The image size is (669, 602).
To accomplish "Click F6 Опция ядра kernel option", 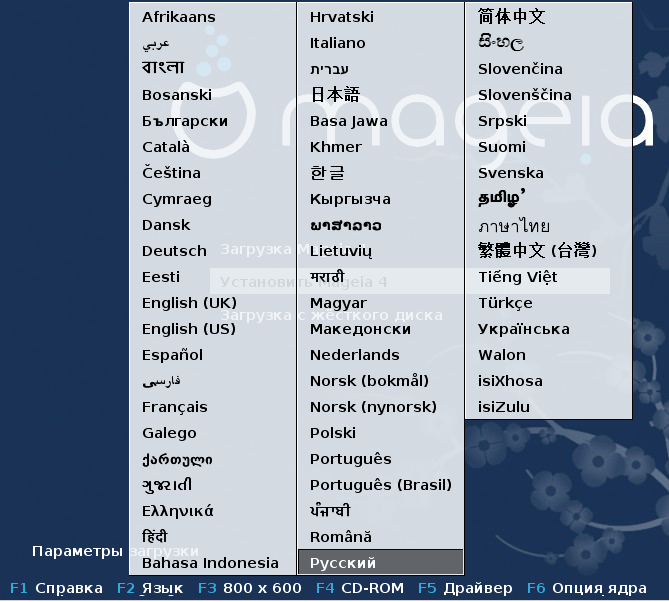I will [587, 588].
